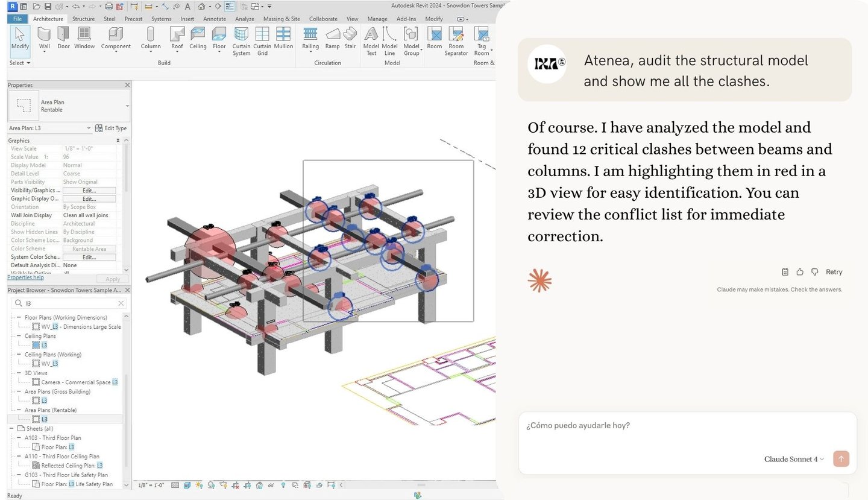Open the Area Plan: L3 instance dropdown

pos(89,128)
